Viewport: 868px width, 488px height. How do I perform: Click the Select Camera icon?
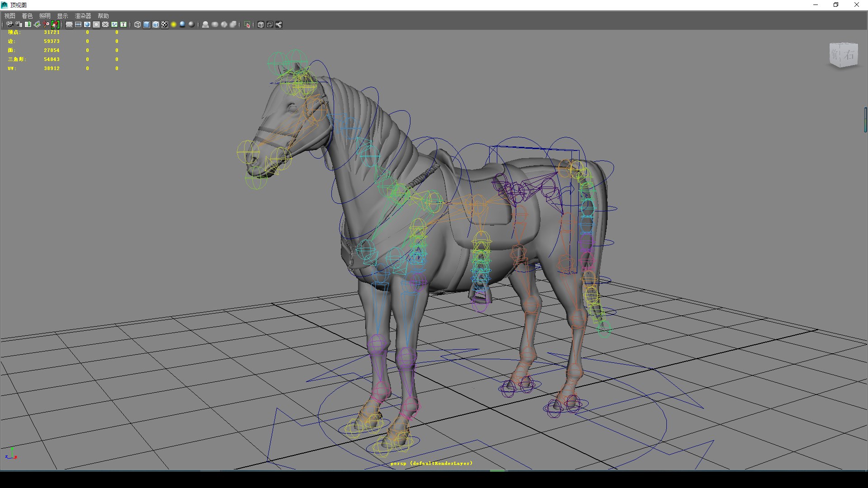click(9, 24)
